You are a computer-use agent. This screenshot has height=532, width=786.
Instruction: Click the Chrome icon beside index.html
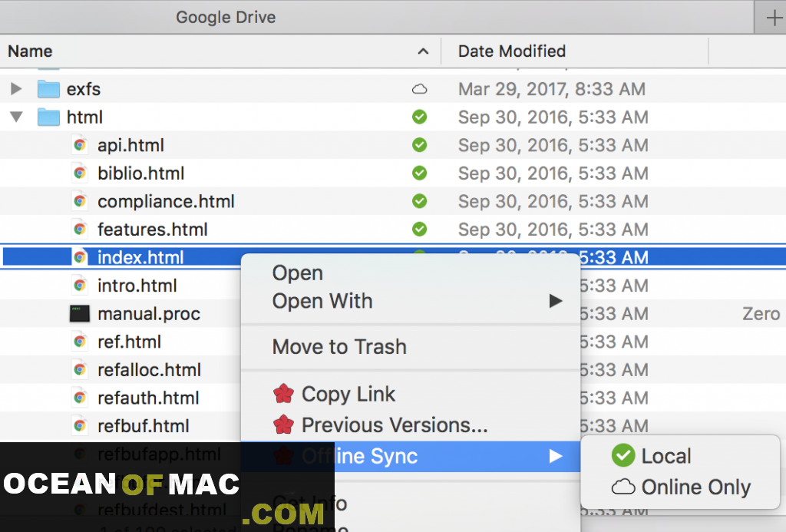coord(79,258)
